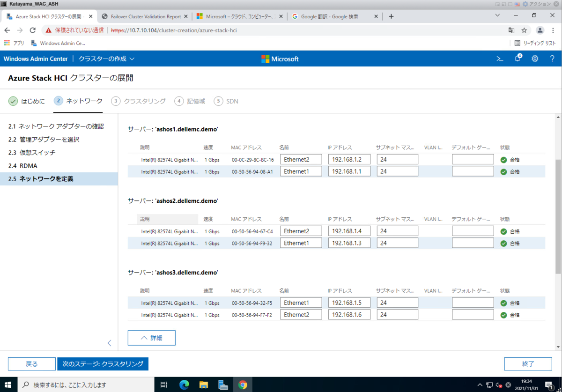Click the volume muted tray icon

[498, 385]
